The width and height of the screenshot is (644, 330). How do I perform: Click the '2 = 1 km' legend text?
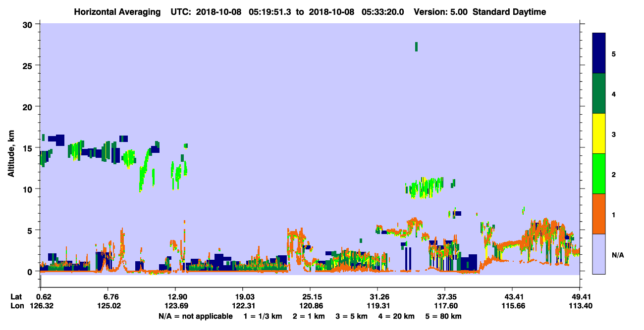tap(310, 316)
